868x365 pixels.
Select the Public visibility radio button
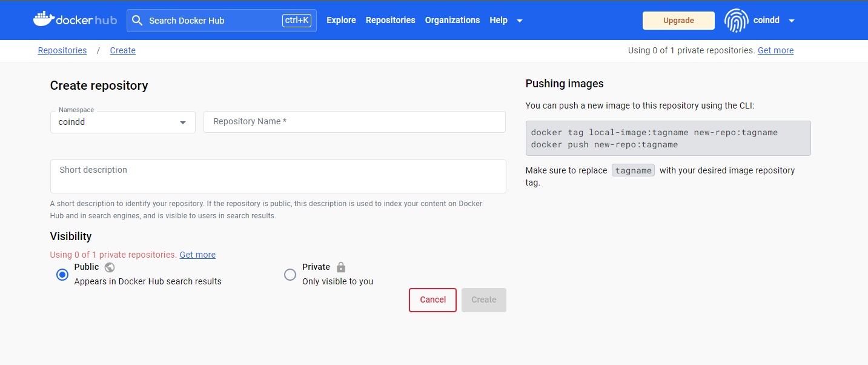click(x=62, y=275)
